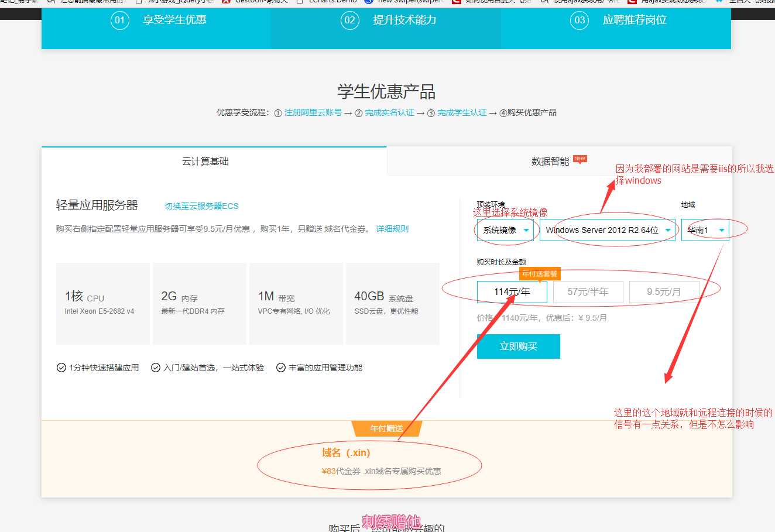
Task: Click the 立即购买 button
Action: tap(519, 346)
